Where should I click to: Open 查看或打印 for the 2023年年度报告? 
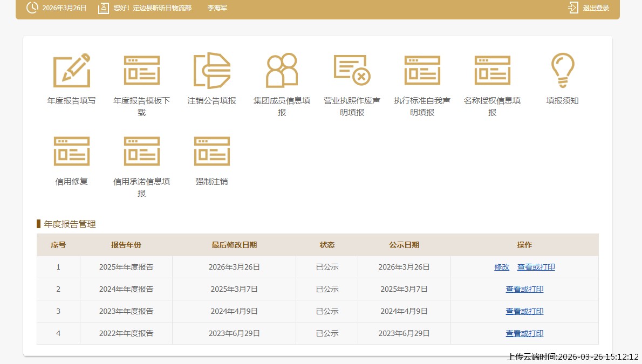[x=524, y=311]
